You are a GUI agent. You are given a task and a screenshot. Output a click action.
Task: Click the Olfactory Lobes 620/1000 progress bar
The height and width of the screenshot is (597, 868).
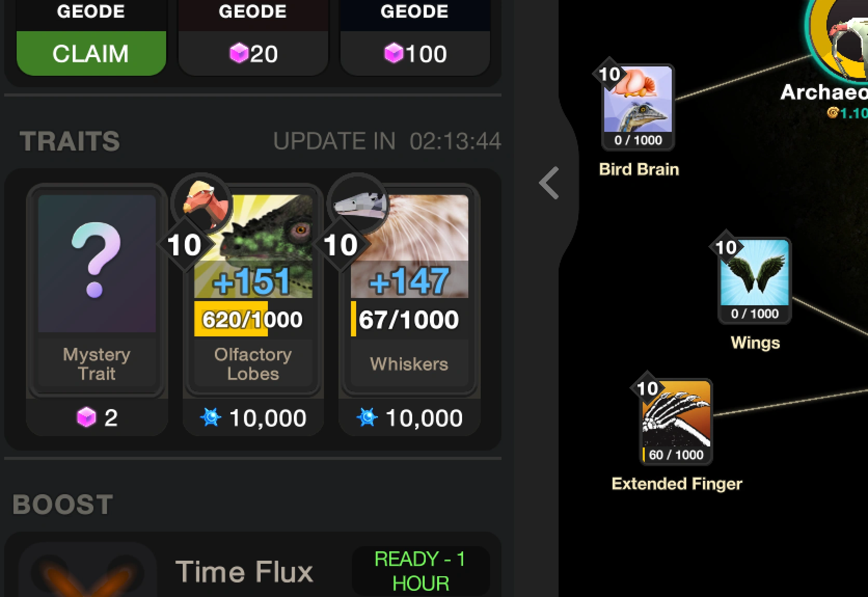pos(253,319)
